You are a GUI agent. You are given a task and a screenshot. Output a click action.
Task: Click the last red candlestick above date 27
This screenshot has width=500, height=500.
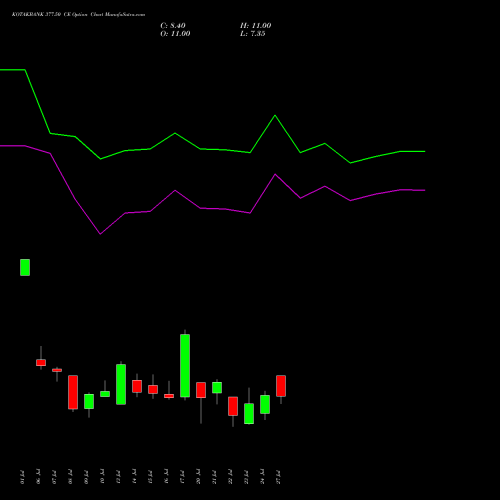(281, 386)
